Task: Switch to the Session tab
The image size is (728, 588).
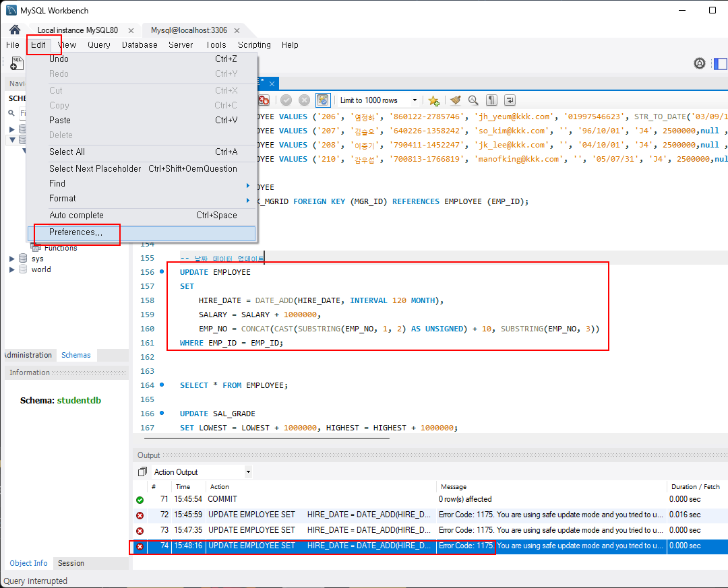Action: (71, 563)
